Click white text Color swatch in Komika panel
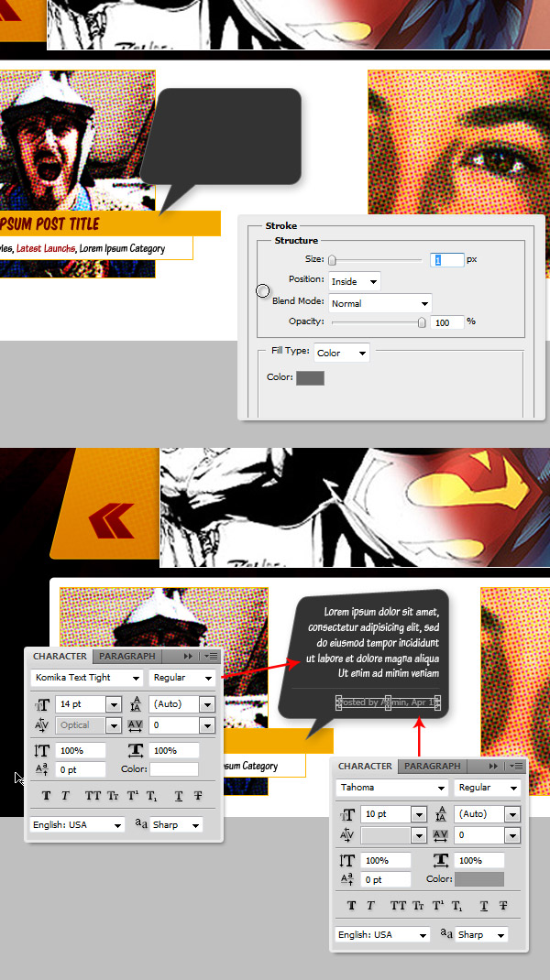The width and height of the screenshot is (550, 980). [174, 769]
